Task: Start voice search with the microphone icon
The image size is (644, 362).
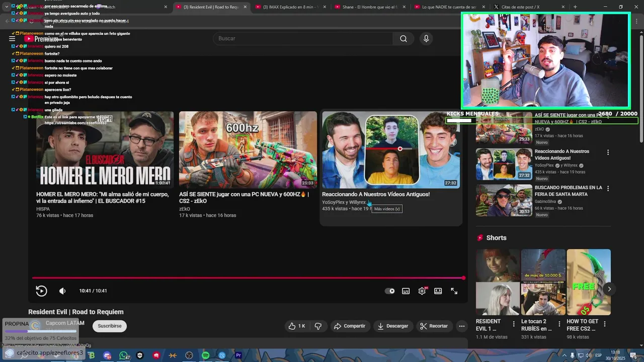Action: pyautogui.click(x=426, y=39)
